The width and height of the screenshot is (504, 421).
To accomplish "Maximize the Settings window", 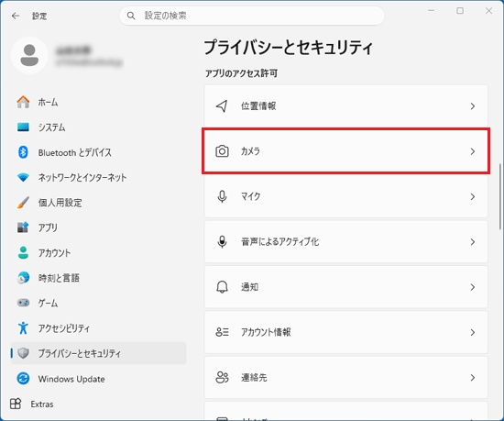I will pos(460,11).
